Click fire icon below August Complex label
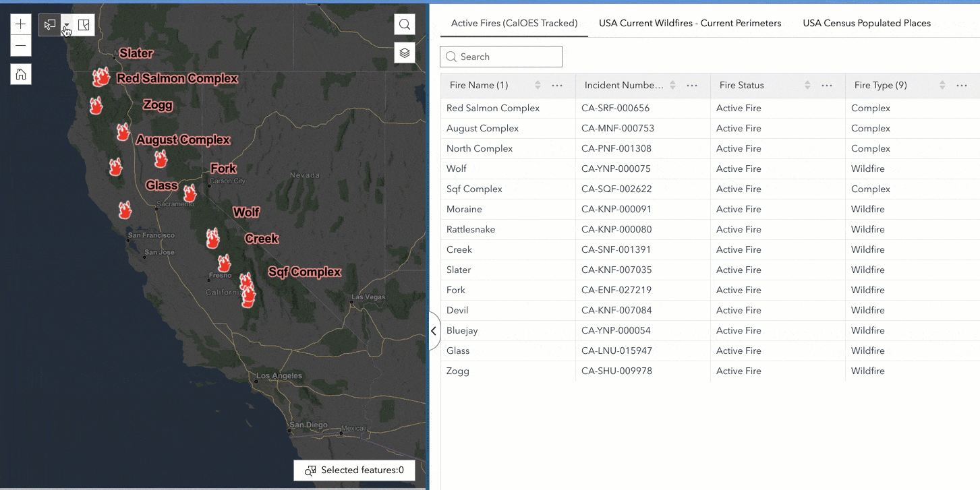The height and width of the screenshot is (490, 980). (x=161, y=159)
